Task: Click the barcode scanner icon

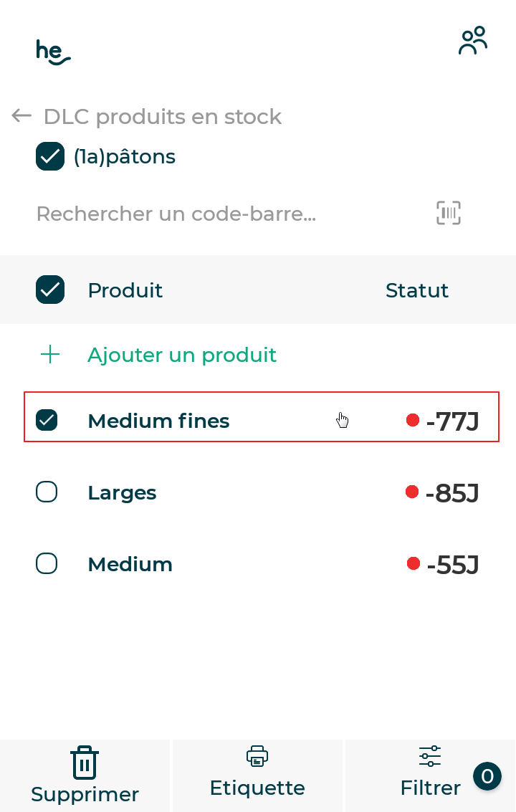Action: point(448,213)
